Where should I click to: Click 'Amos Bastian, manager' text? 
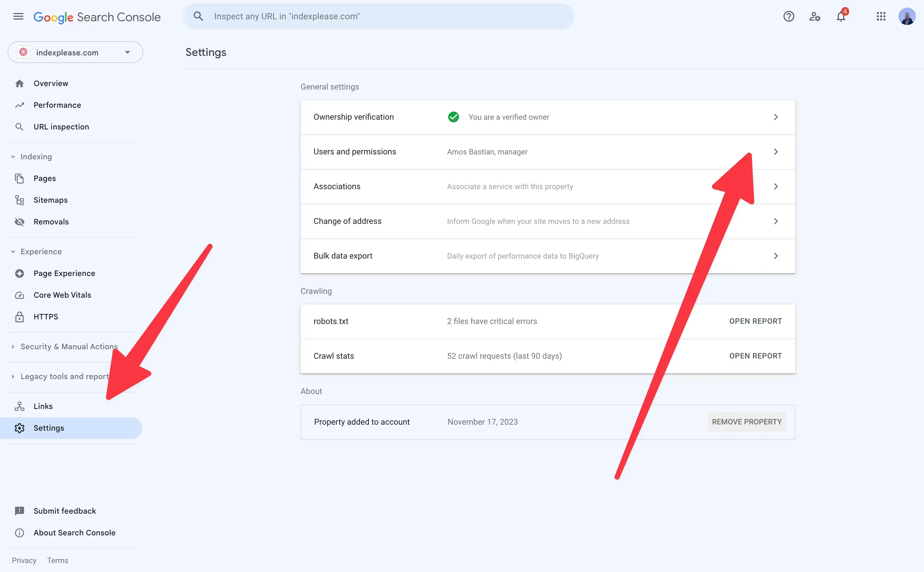point(487,152)
